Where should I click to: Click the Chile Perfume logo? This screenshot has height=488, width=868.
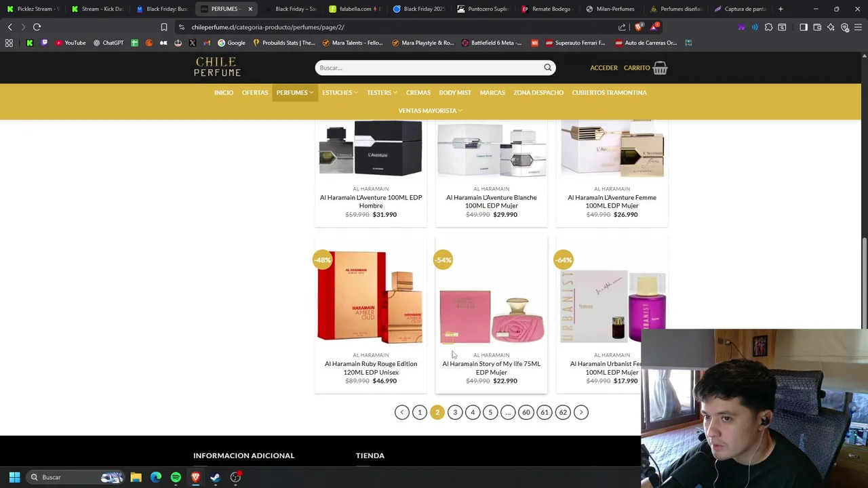click(217, 67)
